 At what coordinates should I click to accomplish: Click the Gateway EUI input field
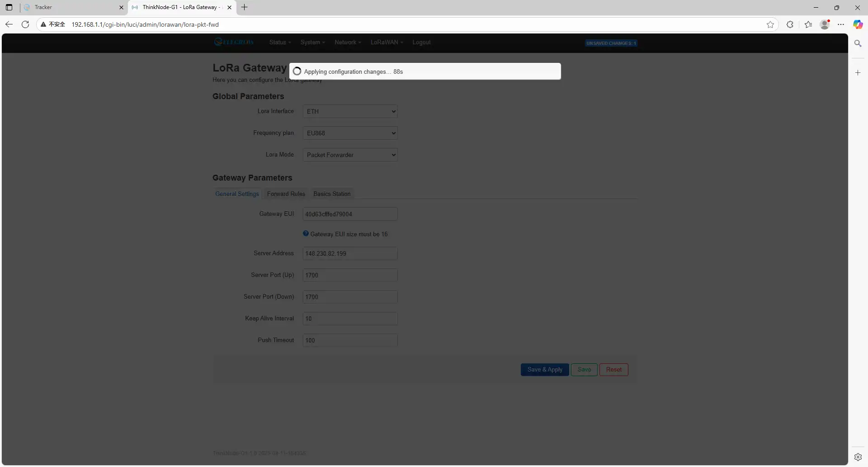[x=350, y=214]
